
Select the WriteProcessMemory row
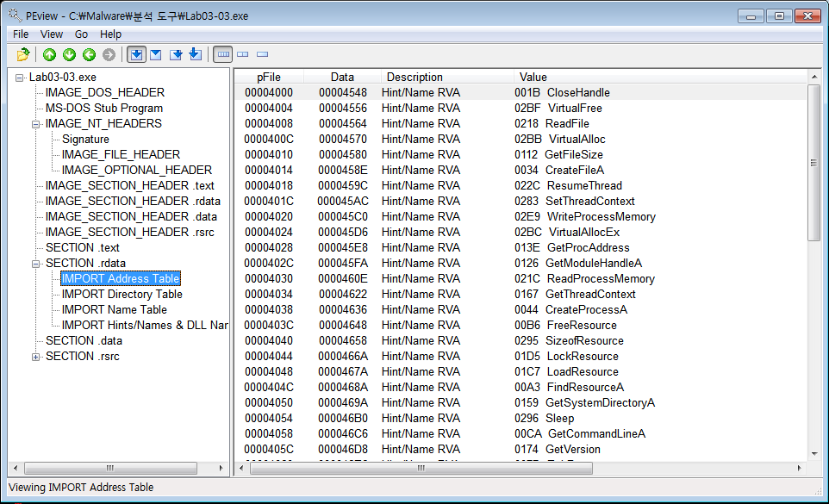[521, 216]
